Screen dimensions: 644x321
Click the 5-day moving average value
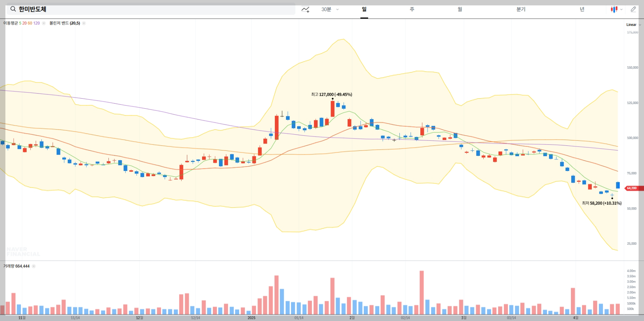(x=20, y=23)
